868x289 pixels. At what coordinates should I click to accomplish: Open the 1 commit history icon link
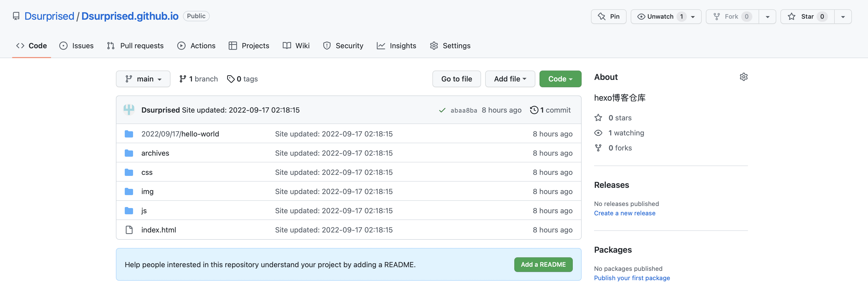click(x=534, y=110)
